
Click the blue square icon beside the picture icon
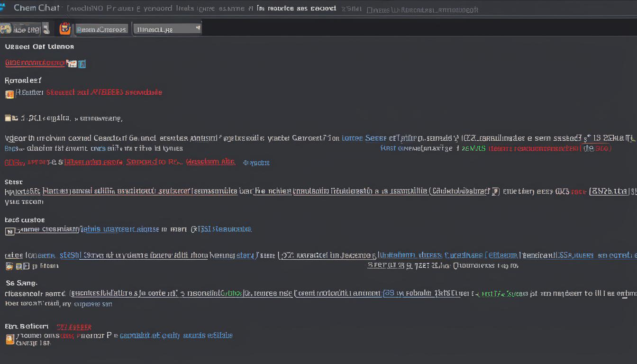(82, 63)
